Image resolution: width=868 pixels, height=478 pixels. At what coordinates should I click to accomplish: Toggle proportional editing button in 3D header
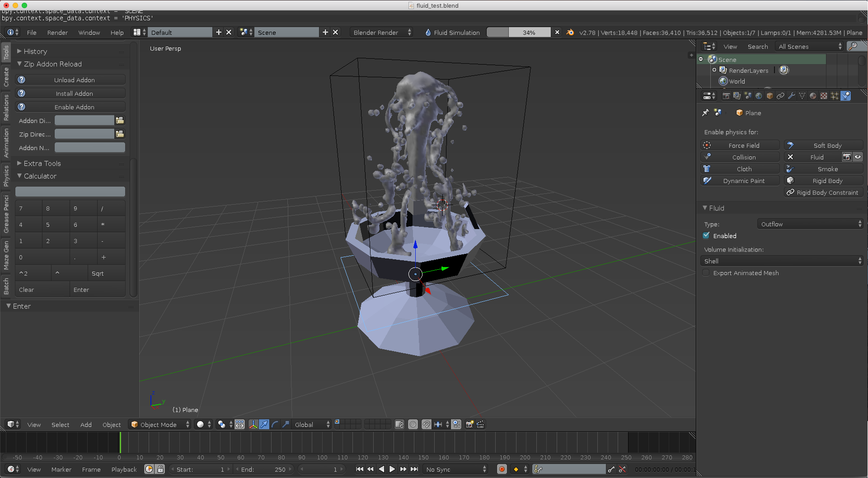[413, 424]
